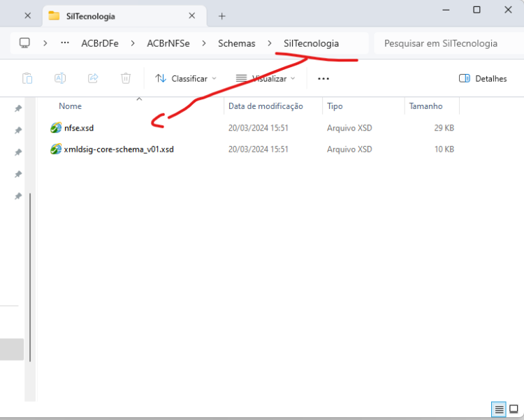Image resolution: width=524 pixels, height=420 pixels.
Task: Minimize the File Explorer window
Action: [x=446, y=10]
